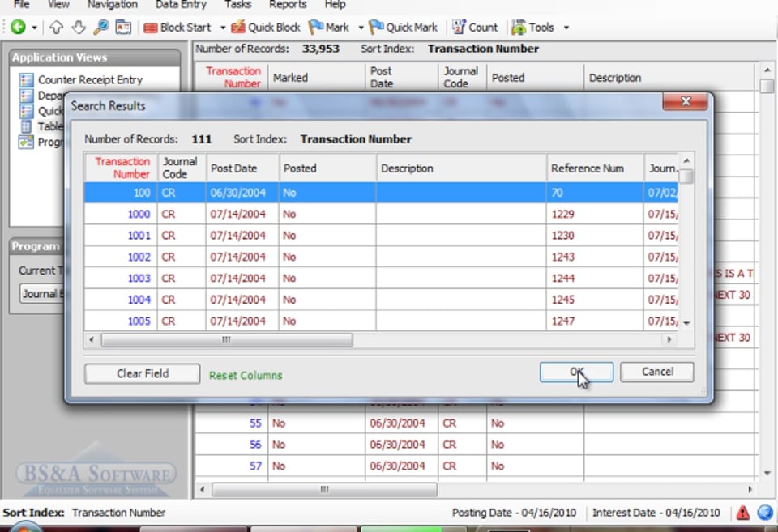Close the Search Results dialog

686,102
